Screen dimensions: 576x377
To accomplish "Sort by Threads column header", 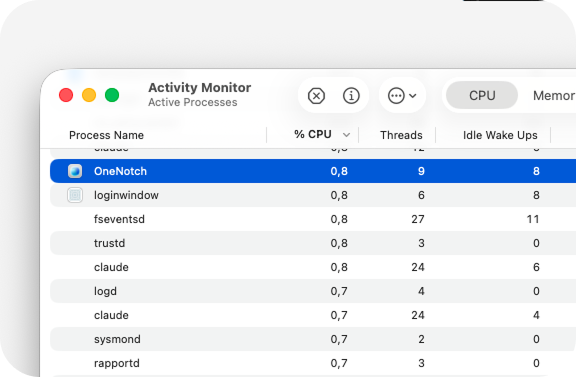I will point(401,135).
